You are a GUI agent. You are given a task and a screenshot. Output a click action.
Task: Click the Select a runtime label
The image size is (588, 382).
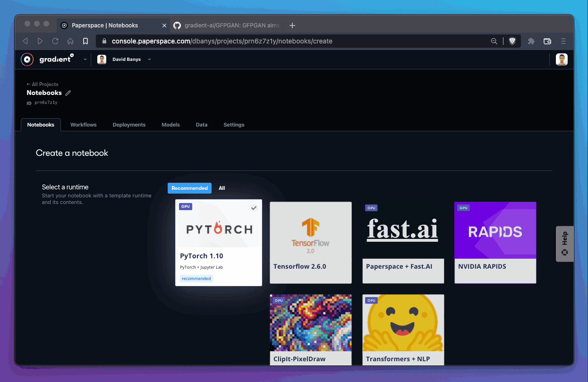(x=65, y=187)
